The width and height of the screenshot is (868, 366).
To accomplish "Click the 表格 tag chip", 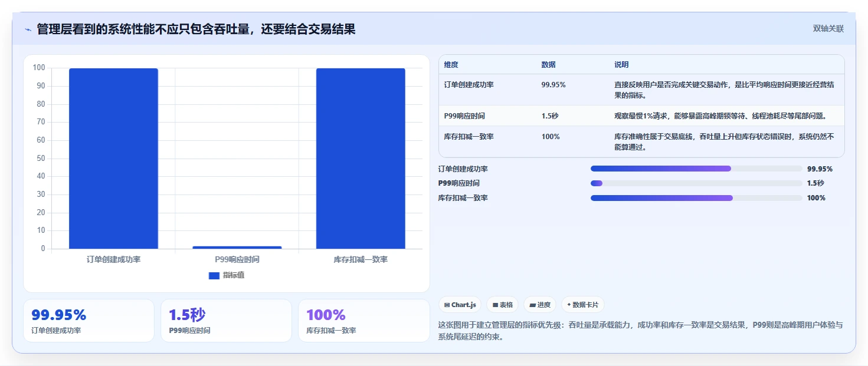I will [503, 305].
